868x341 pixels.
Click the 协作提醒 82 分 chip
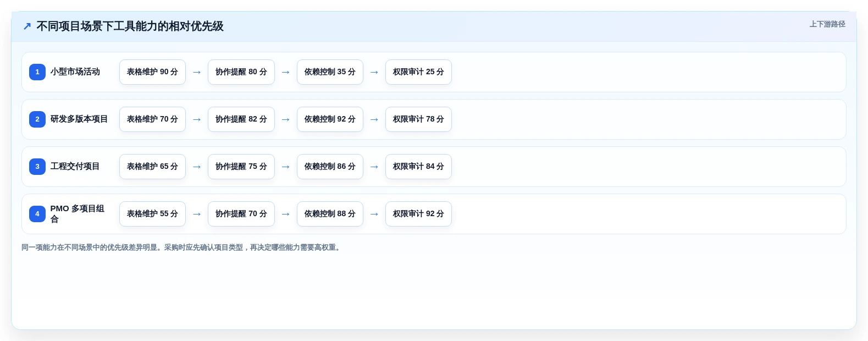[241, 119]
